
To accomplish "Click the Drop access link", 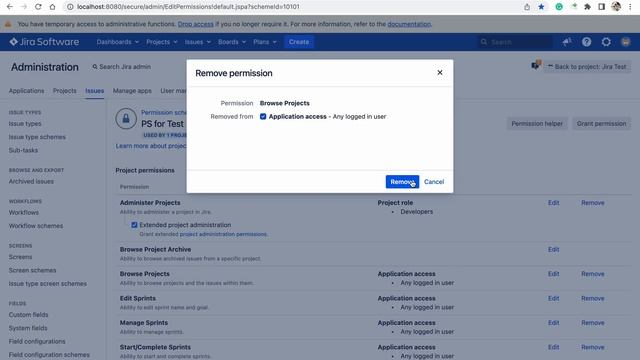I will [x=196, y=24].
